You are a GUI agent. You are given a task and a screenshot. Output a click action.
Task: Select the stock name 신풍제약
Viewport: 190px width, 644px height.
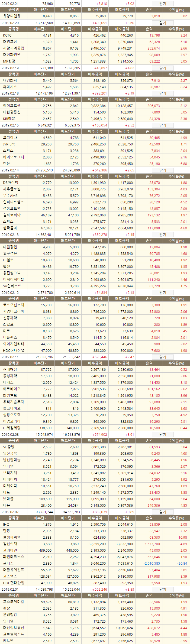[10, 318]
